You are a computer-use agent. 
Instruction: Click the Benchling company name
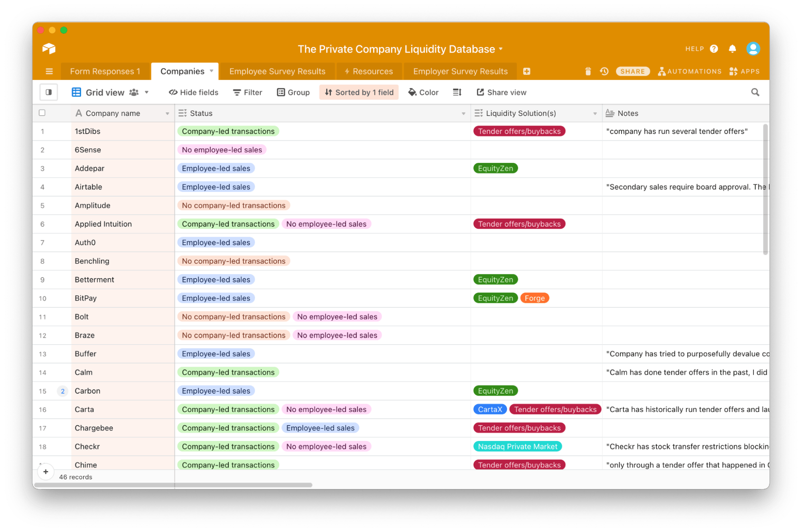click(92, 261)
